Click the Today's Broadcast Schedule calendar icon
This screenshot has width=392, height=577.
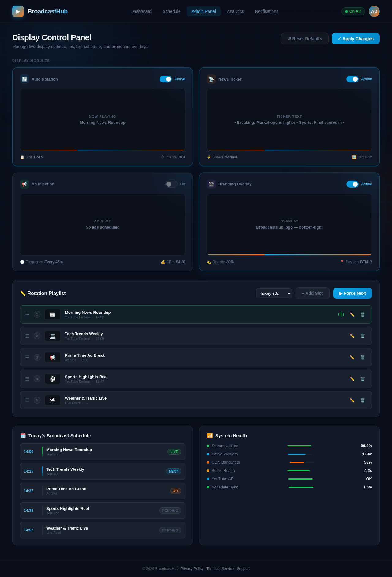point(23,435)
